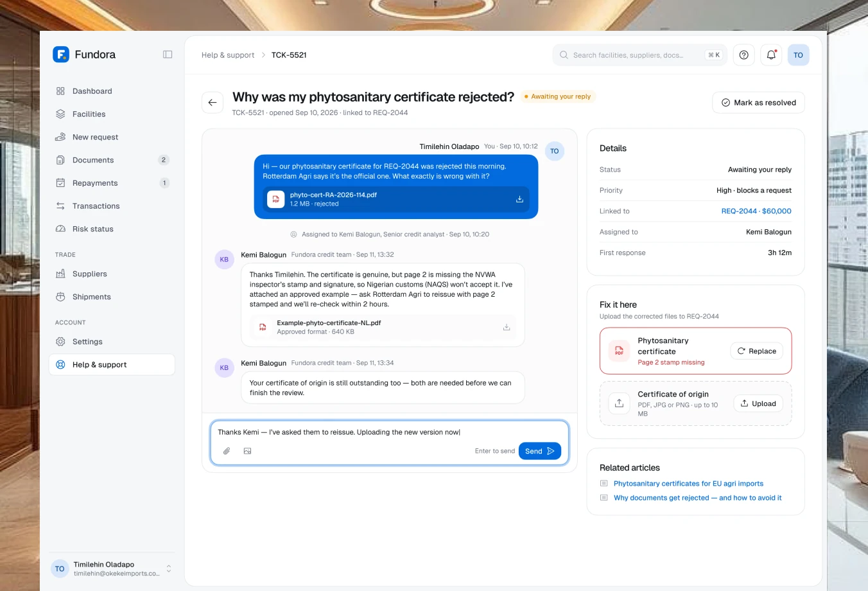The height and width of the screenshot is (591, 868).
Task: Insert an image with the picture icon
Action: [x=247, y=451]
